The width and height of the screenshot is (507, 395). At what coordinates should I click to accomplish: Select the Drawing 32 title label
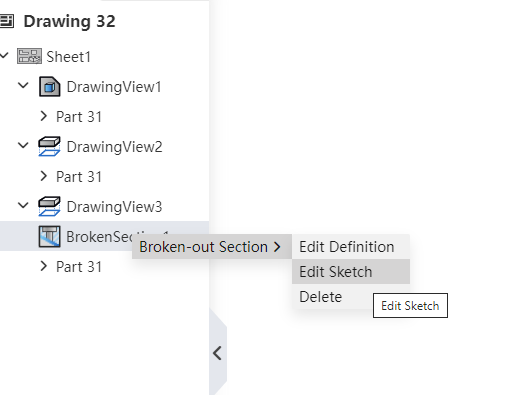click(x=69, y=21)
